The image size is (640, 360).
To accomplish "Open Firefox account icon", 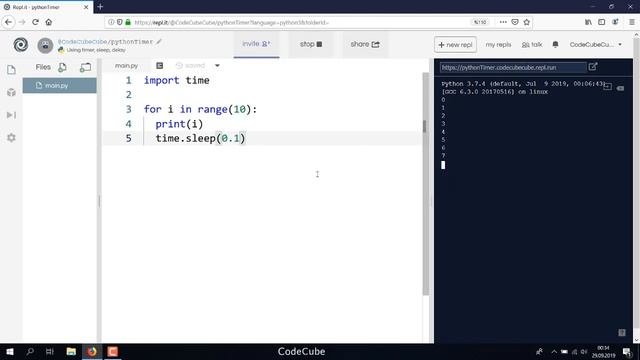I will 615,22.
